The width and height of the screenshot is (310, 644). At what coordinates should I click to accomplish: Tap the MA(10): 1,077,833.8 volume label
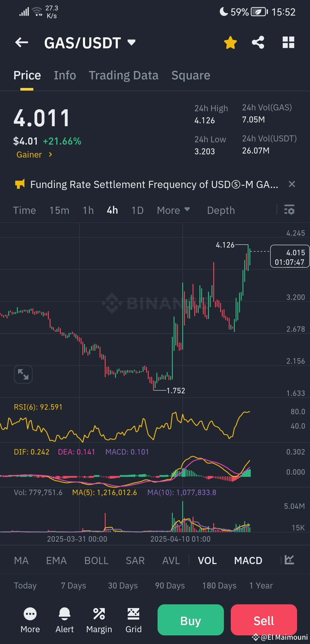click(x=182, y=492)
